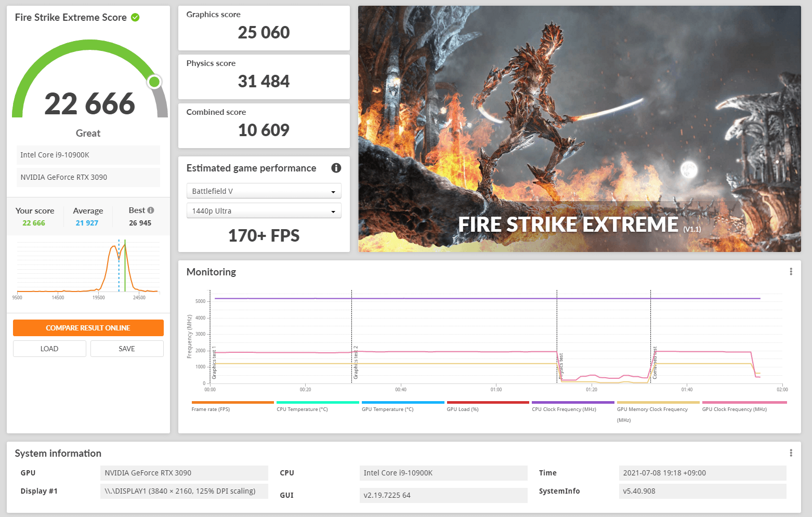Image resolution: width=812 pixels, height=517 pixels.
Task: Click the Best score value 26 945
Action: pos(140,223)
